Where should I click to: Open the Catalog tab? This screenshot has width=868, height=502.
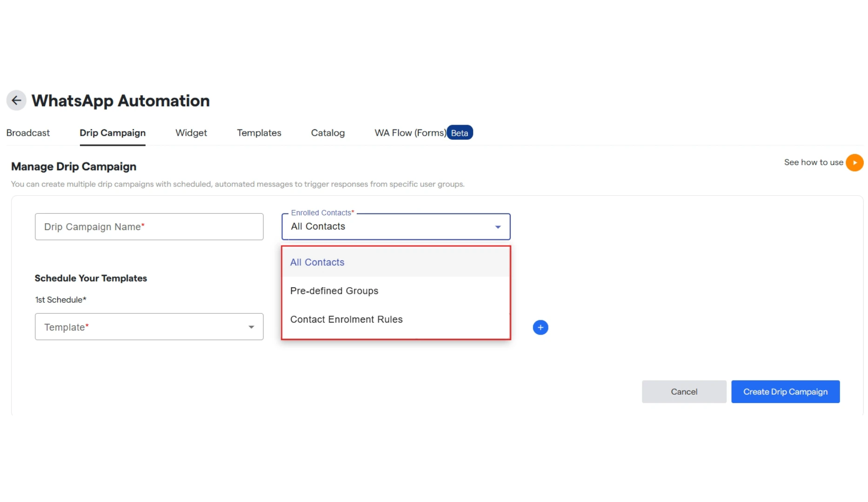point(328,133)
